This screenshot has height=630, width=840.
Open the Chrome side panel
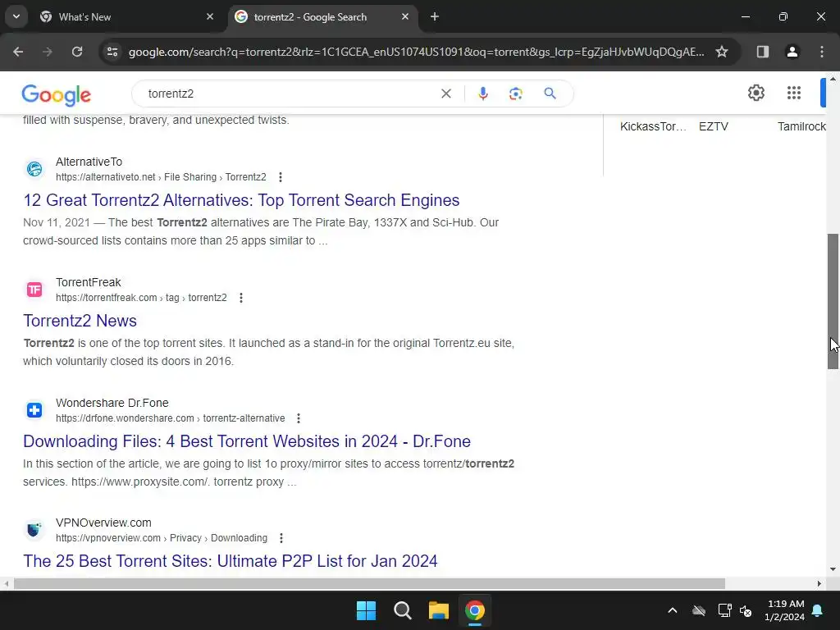(762, 52)
